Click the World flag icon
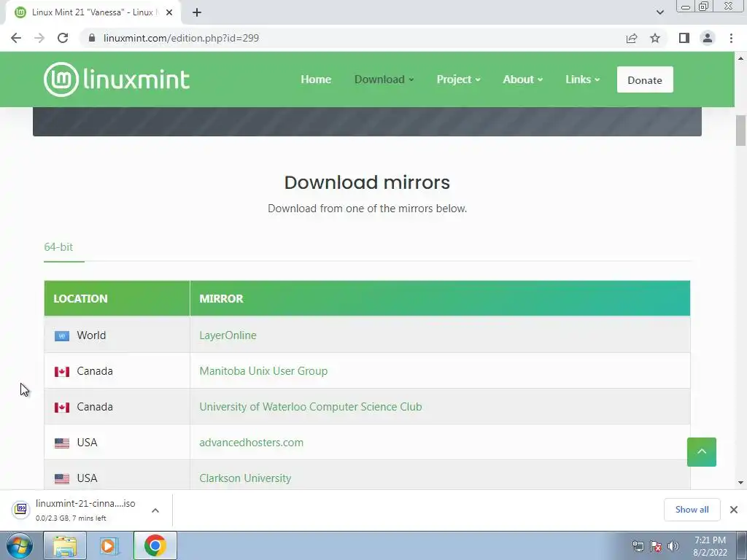The height and width of the screenshot is (560, 747). pos(62,336)
